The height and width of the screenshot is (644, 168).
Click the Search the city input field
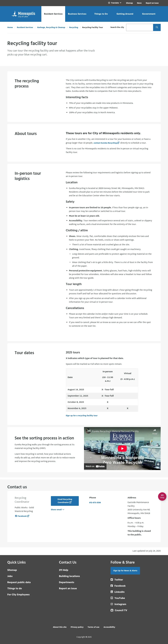click(139, 27)
